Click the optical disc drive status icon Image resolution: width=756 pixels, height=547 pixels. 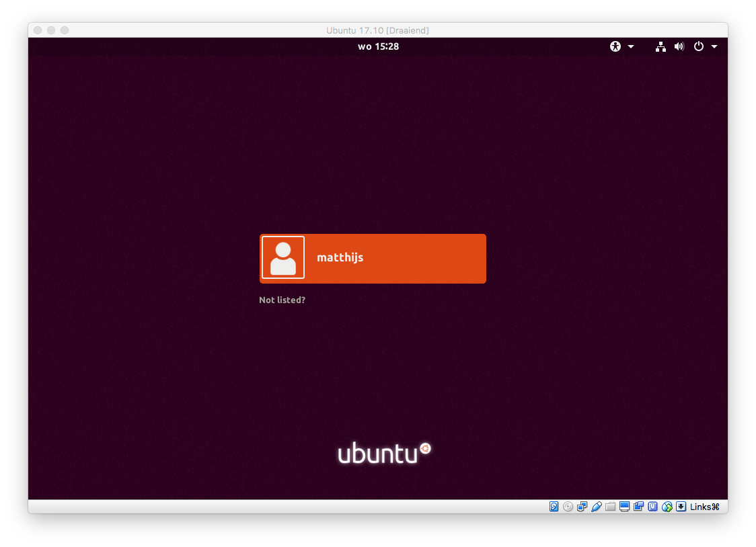pos(568,507)
